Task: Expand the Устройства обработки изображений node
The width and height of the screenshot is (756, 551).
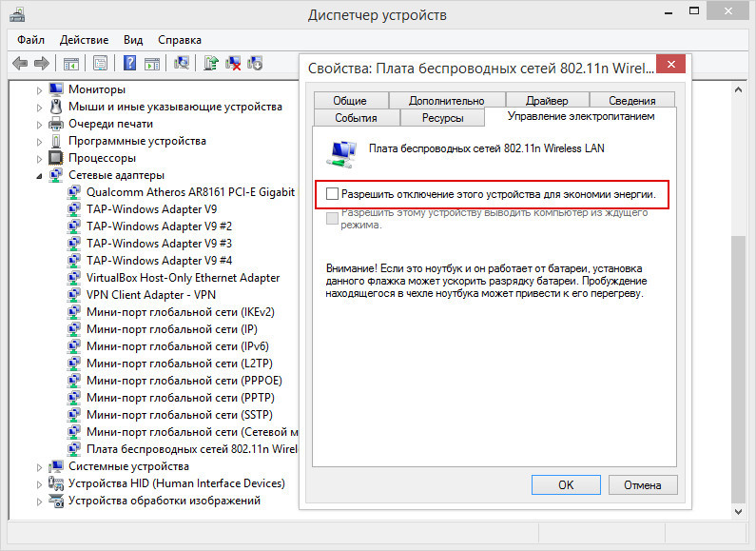Action: [x=40, y=502]
